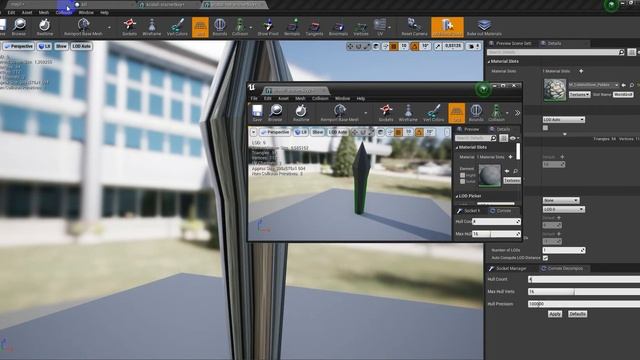Toggle Sockets icon in main window toolbar

129,27
